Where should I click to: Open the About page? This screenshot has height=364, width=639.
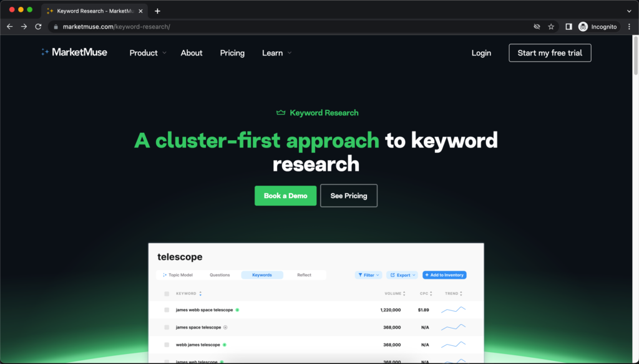pyautogui.click(x=192, y=53)
